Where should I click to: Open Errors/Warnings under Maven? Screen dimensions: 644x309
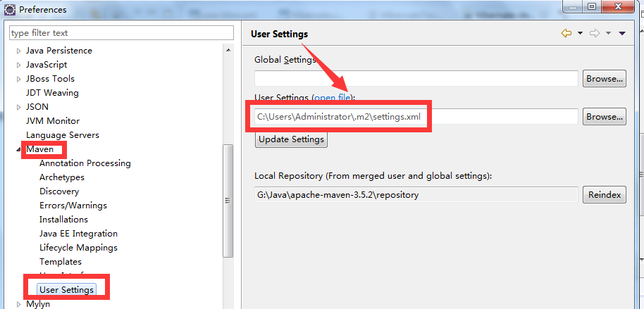tap(73, 206)
